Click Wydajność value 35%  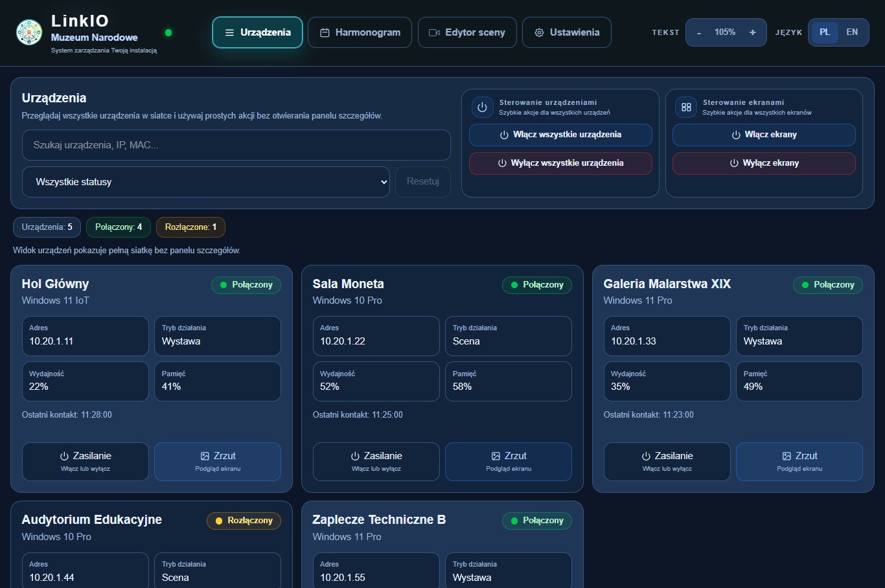coord(621,387)
